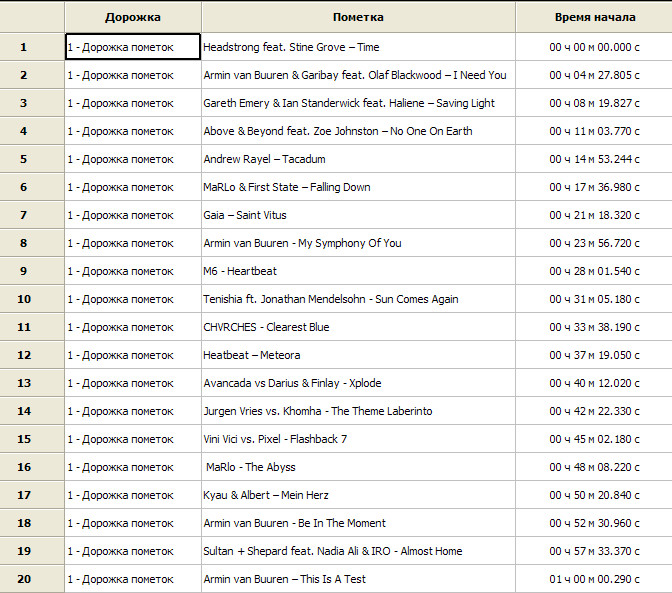The height and width of the screenshot is (593, 672).
Task: Select row header number 5
Action: coord(32,159)
